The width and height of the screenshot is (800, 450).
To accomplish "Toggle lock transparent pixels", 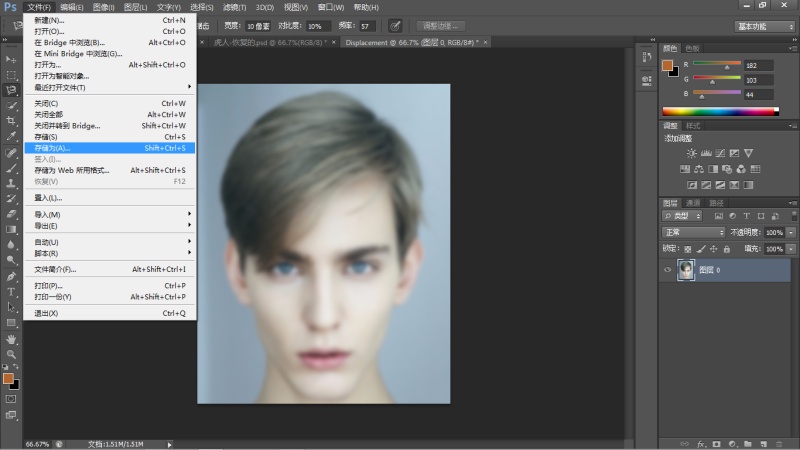I will tap(688, 249).
